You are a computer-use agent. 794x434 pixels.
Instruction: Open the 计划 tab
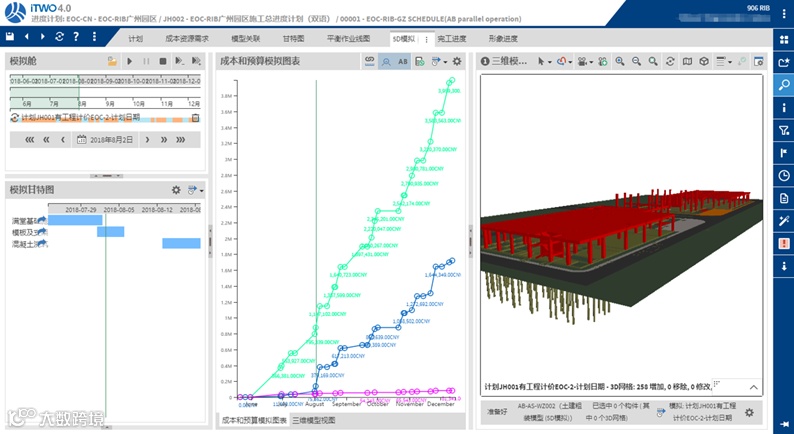(135, 38)
